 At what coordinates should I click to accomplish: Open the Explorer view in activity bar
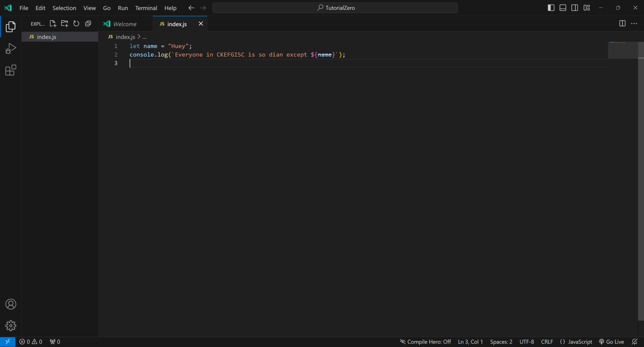11,27
